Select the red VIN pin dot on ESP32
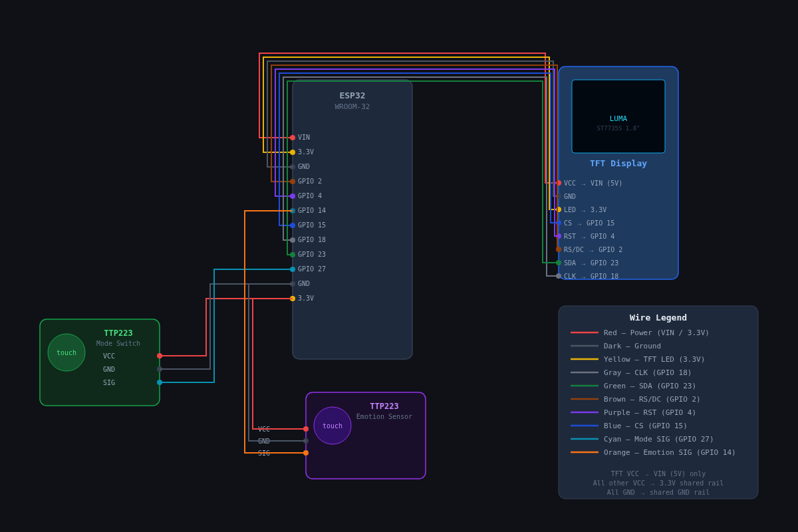This screenshot has width=798, height=532. tap(293, 138)
